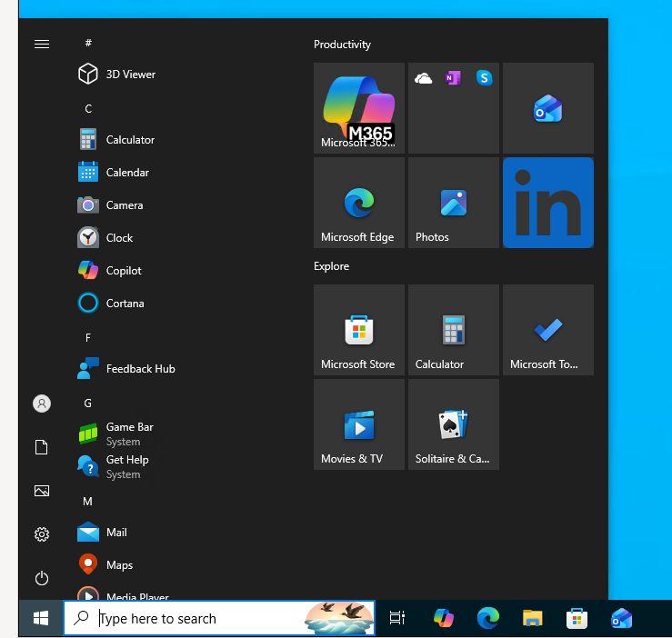
Task: Open Settings from the Start sidebar
Action: [42, 534]
